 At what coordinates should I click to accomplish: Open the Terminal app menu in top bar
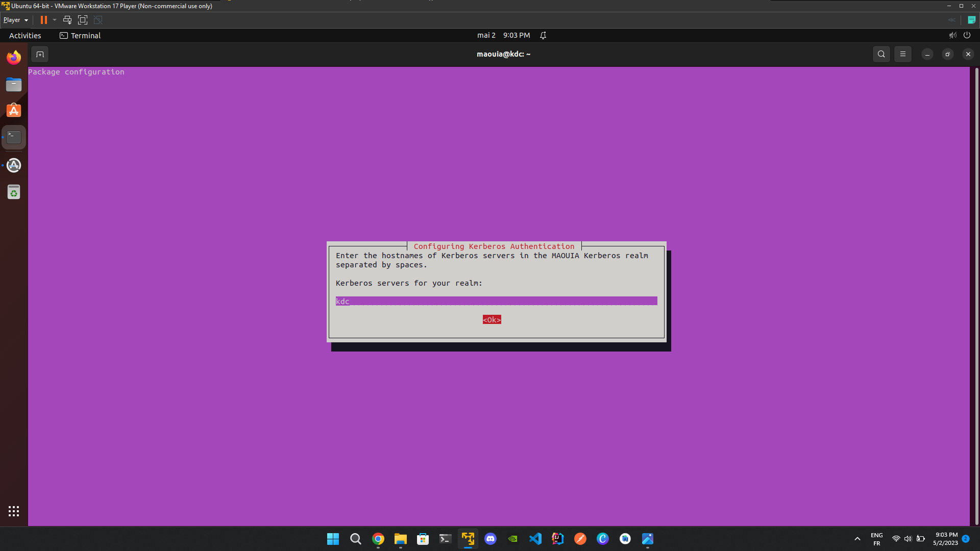[x=80, y=35]
